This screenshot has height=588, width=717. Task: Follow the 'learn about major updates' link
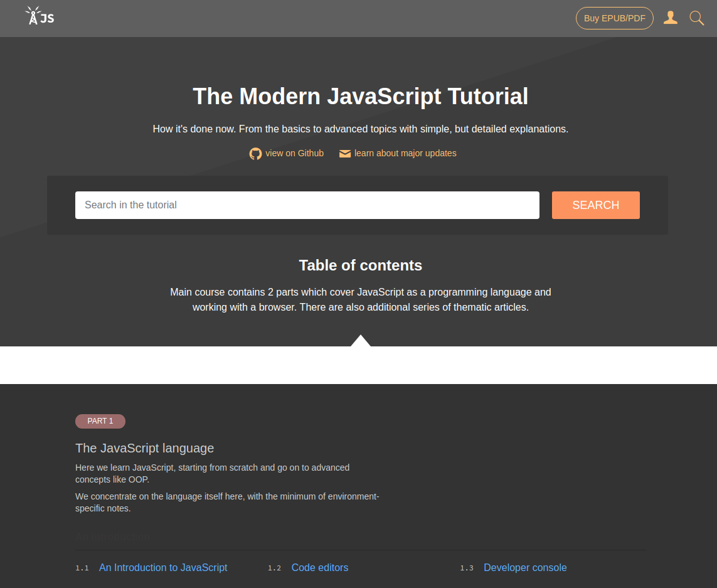405,153
